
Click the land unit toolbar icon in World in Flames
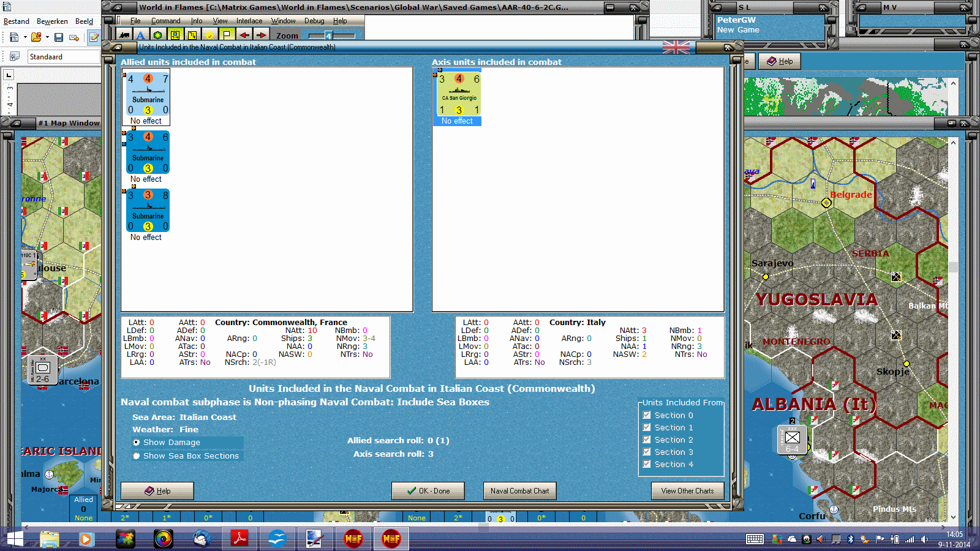point(124,36)
